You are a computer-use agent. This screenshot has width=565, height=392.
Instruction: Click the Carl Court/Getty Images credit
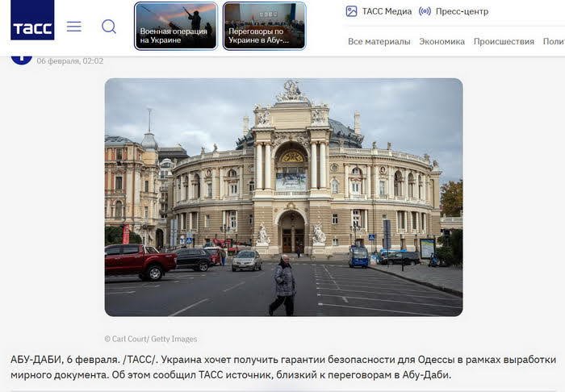(x=151, y=339)
